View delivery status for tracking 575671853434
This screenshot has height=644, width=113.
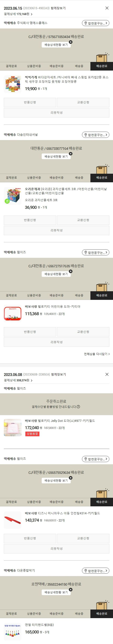tap(56, 45)
